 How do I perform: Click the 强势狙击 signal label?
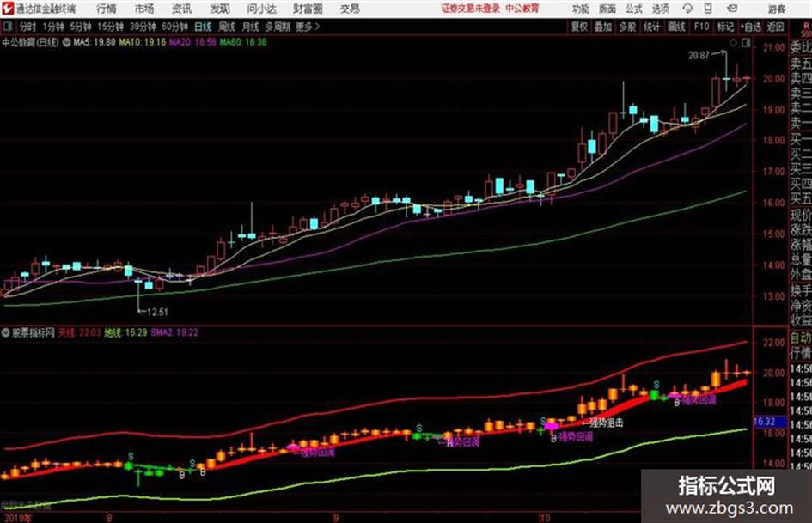[x=607, y=423]
